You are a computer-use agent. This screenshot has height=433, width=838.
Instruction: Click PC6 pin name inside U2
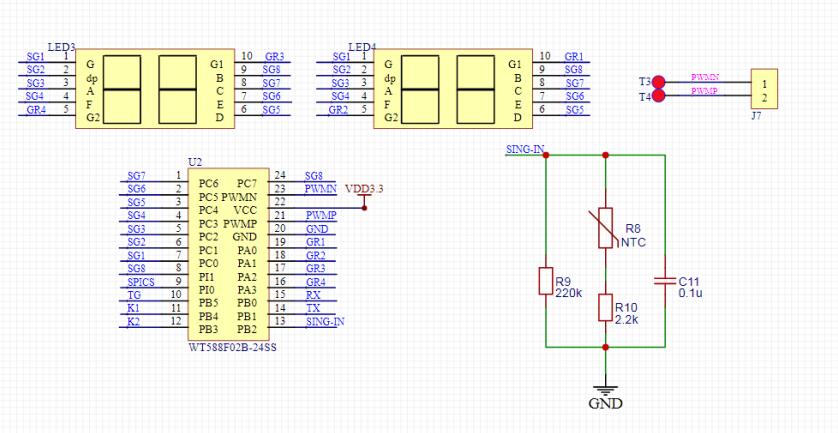[x=208, y=183]
